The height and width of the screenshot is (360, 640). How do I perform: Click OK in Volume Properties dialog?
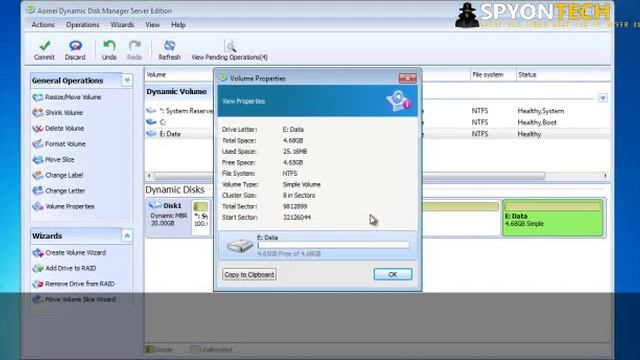pyautogui.click(x=393, y=274)
